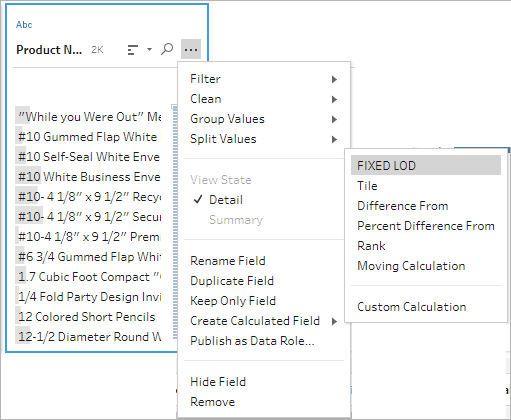Select FIXED LOD calculation
511x420 pixels.
click(x=426, y=165)
